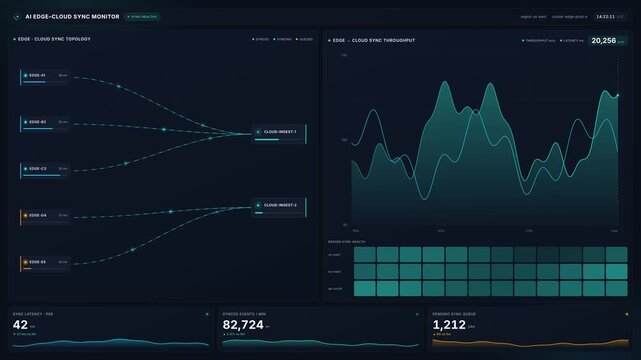
Task: Click the first heatmap cell in the top row
Action: 365,255
